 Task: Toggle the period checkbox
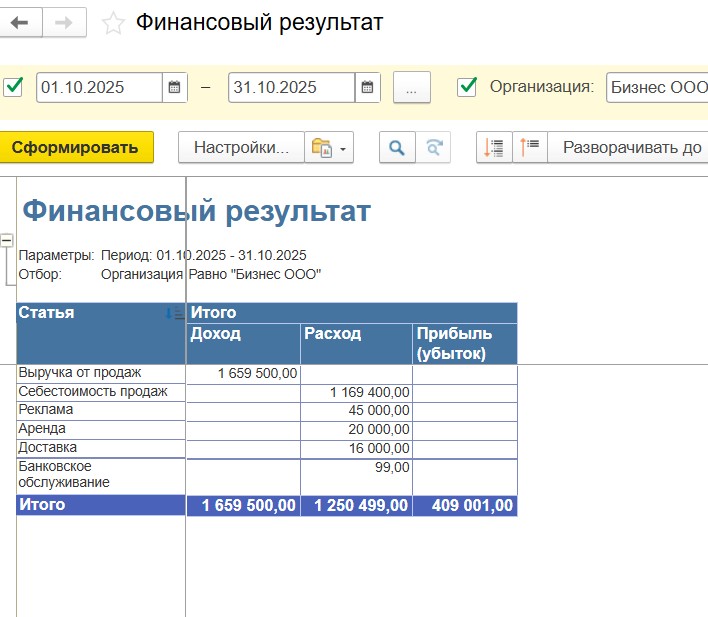pyautogui.click(x=13, y=87)
